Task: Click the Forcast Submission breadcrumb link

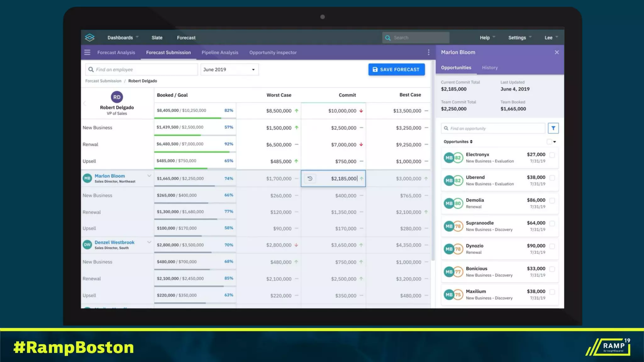Action: point(103,81)
